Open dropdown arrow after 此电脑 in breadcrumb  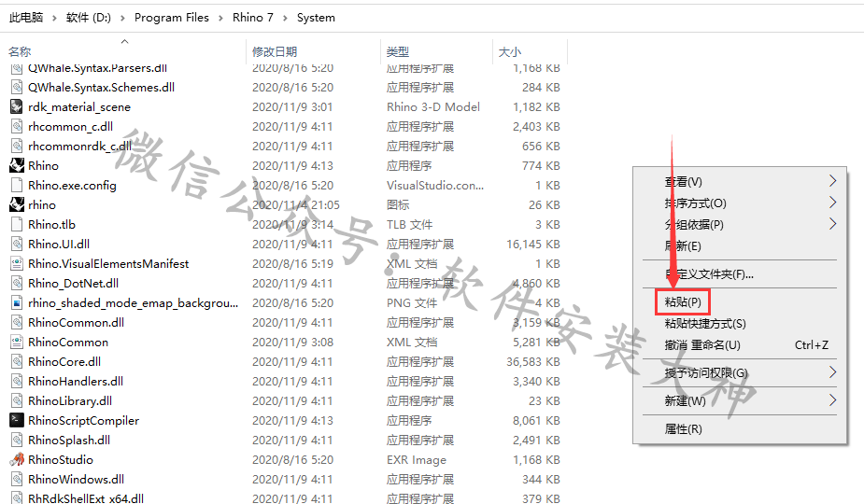pyautogui.click(x=54, y=18)
